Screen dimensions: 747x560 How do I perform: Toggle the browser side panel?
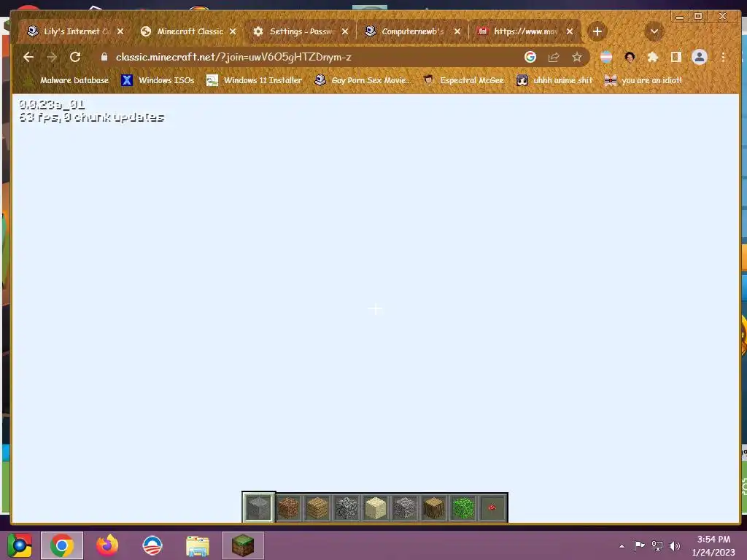pos(676,57)
